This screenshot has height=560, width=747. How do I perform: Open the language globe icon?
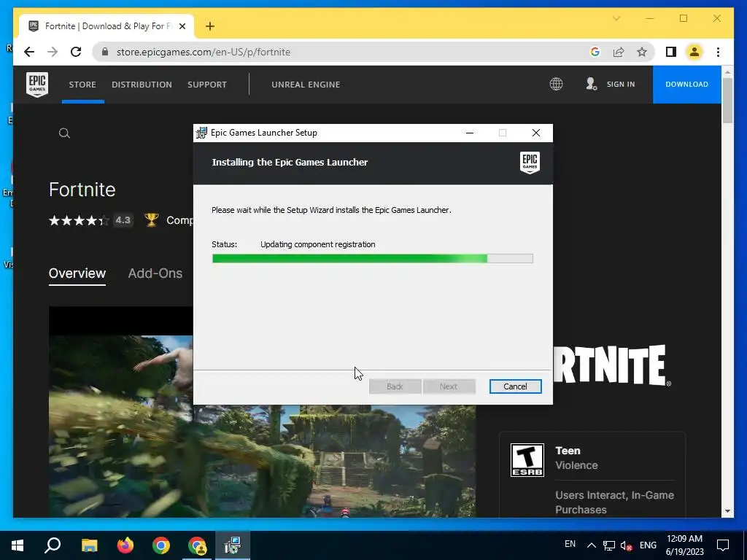coord(556,85)
